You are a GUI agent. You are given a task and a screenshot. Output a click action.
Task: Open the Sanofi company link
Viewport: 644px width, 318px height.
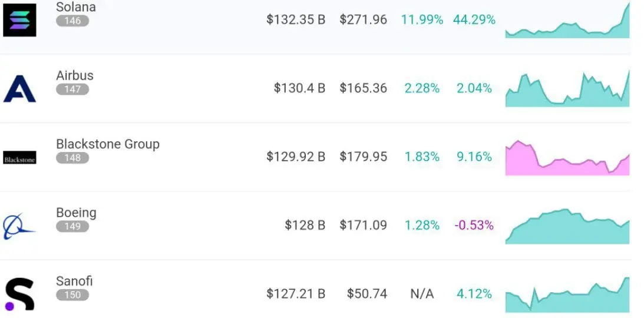[74, 281]
